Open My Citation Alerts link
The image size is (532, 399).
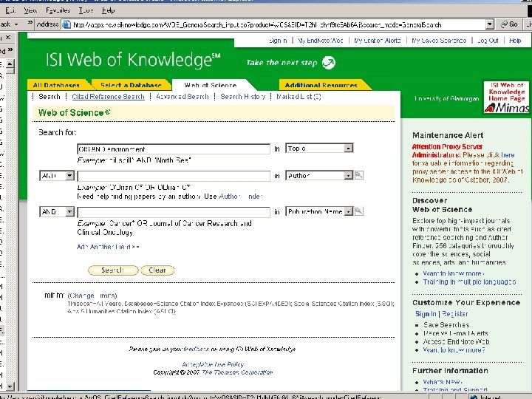click(x=378, y=41)
